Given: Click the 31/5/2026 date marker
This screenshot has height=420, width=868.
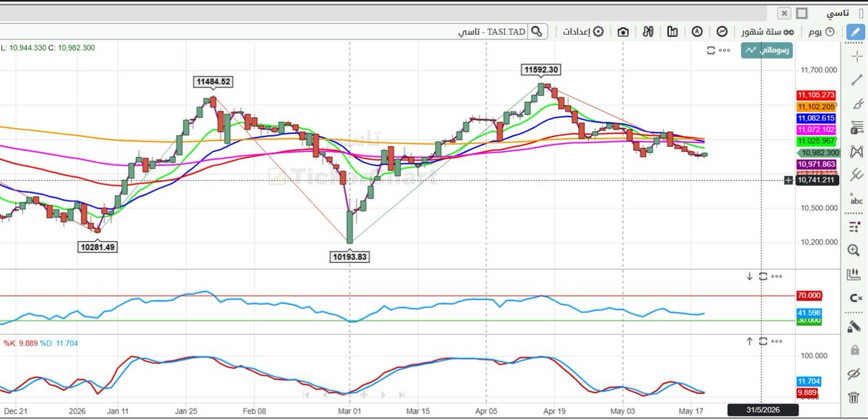Looking at the screenshot, I should [x=762, y=411].
